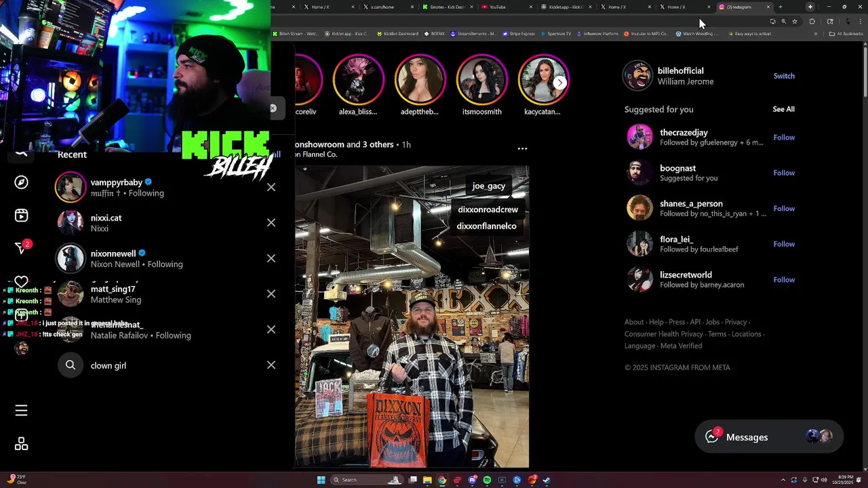Open billehofficial profile avatar
868x488 pixels.
point(637,76)
